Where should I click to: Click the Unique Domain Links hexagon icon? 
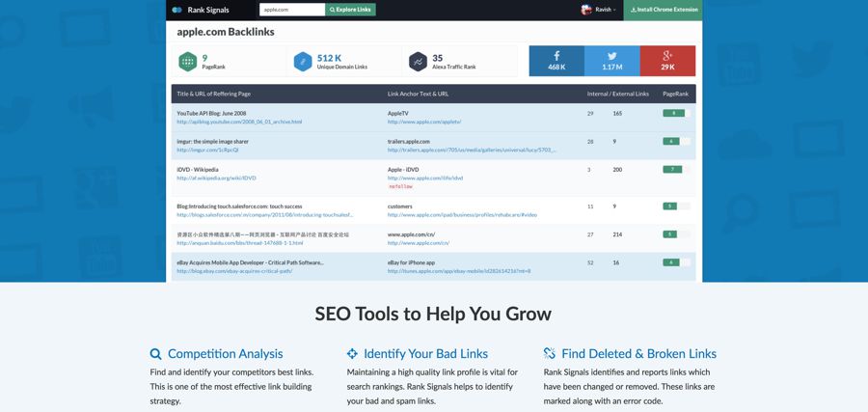(x=302, y=62)
